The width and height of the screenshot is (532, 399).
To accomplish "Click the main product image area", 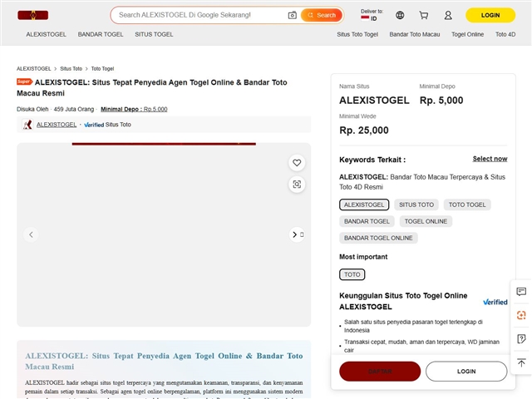I will tap(164, 234).
